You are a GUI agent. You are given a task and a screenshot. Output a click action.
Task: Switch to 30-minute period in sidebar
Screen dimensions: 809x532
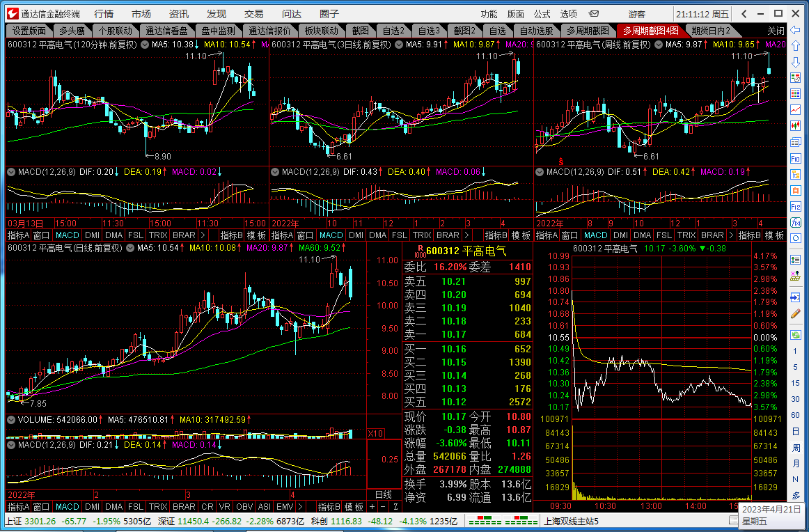coord(795,400)
